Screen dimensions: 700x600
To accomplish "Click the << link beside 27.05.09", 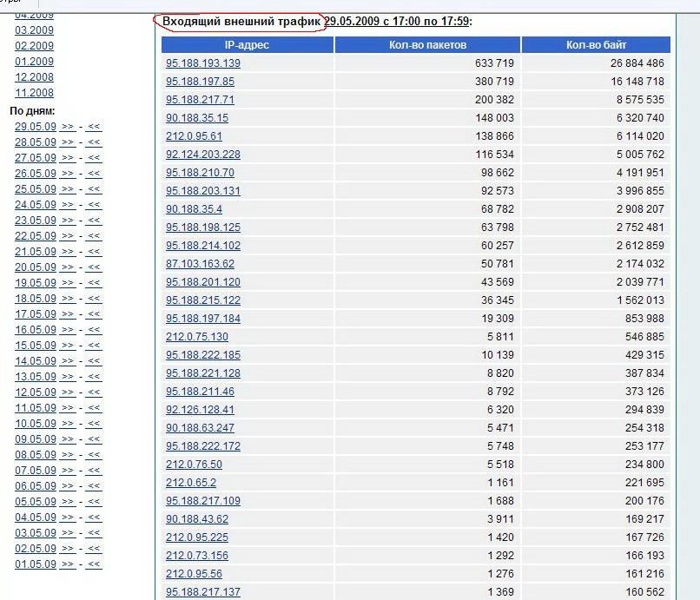I will pos(94,158).
